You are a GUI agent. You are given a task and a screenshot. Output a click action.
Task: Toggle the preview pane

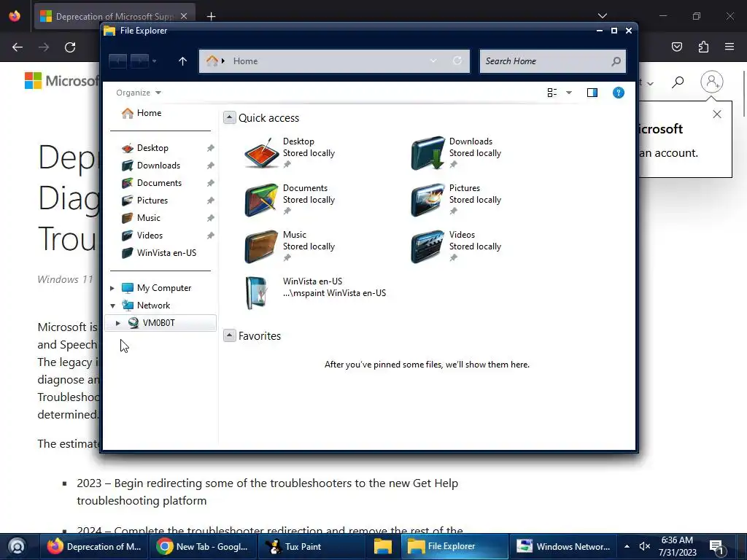pyautogui.click(x=592, y=93)
